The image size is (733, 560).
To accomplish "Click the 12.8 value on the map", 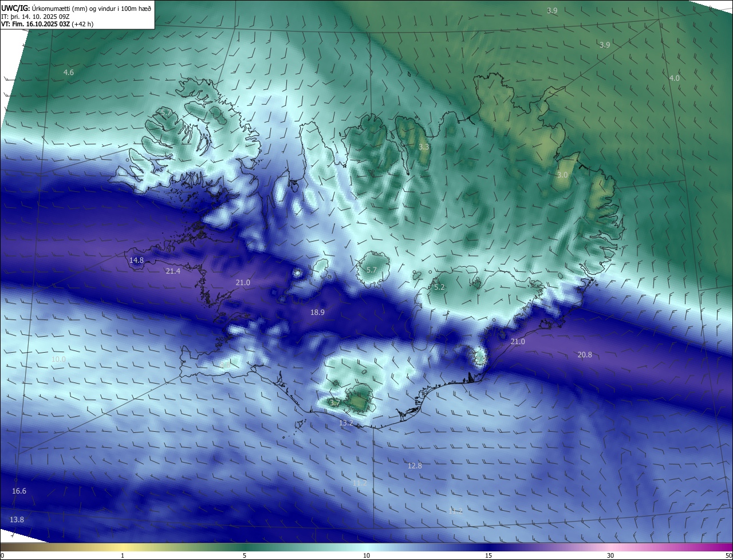I will [x=415, y=466].
